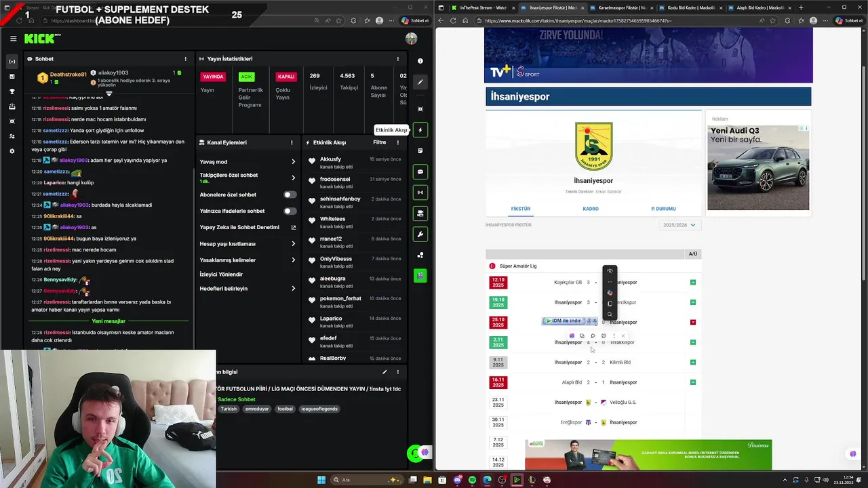Open new browser tab with the plus button
The height and width of the screenshot is (488, 868).
click(x=801, y=7)
